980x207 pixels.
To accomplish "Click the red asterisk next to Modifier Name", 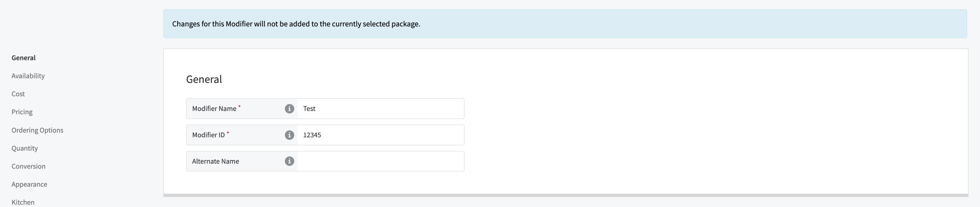I will click(x=240, y=106).
